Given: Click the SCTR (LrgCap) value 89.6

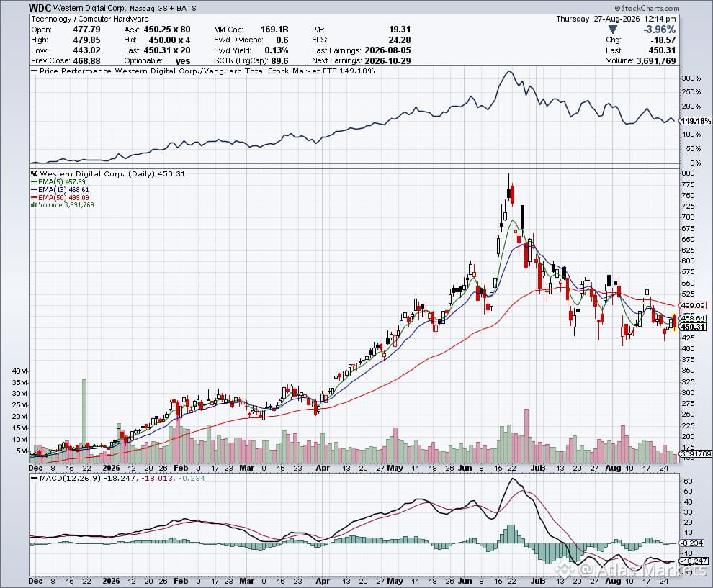Looking at the screenshot, I should [279, 61].
